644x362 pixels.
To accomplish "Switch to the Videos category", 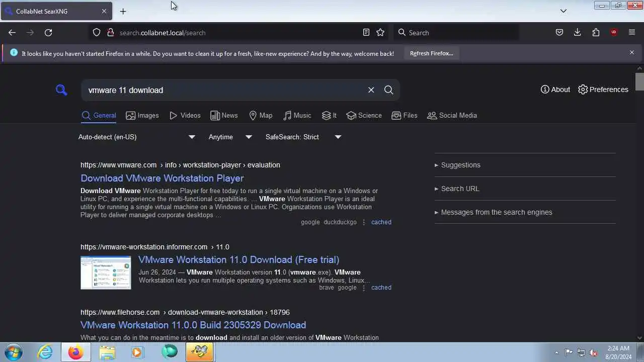I will coord(185,116).
